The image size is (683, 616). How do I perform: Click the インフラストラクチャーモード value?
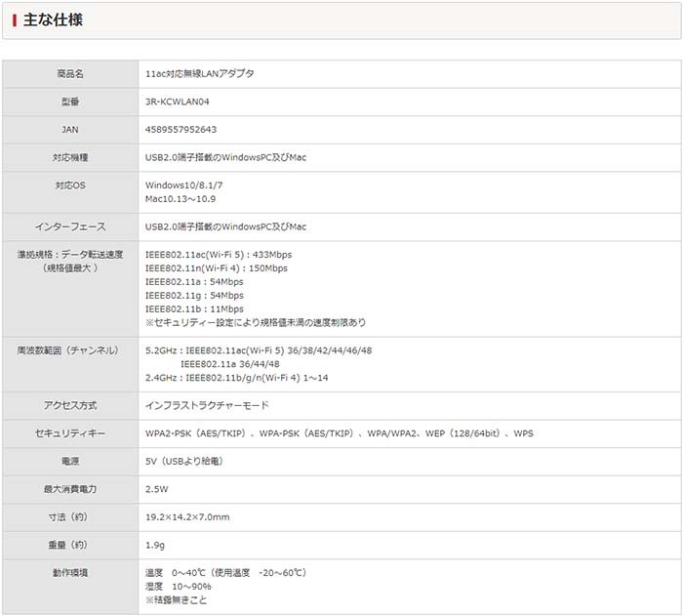tap(207, 405)
